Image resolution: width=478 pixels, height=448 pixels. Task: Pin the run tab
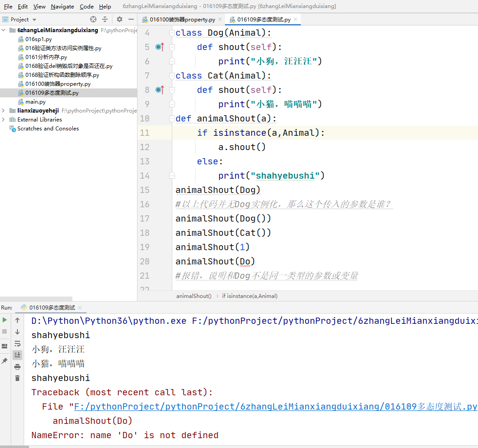(4, 361)
